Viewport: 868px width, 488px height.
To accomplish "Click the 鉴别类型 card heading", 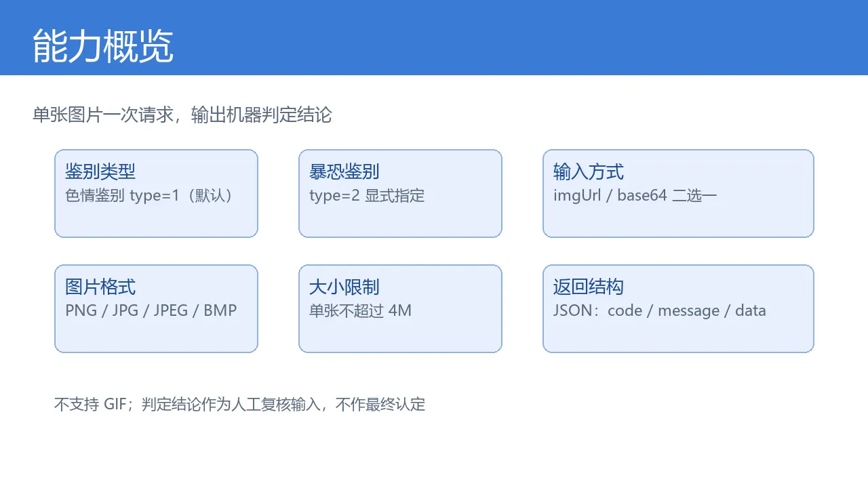I will click(100, 171).
